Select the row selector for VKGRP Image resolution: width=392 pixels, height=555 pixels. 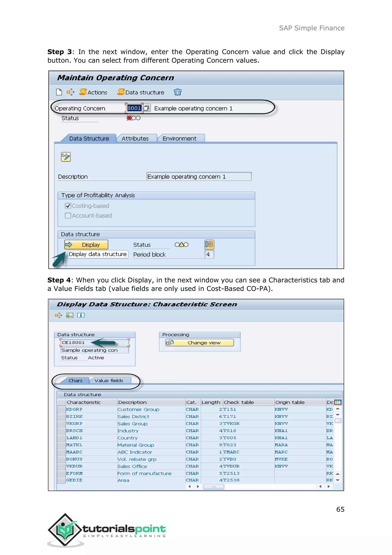tap(62, 424)
